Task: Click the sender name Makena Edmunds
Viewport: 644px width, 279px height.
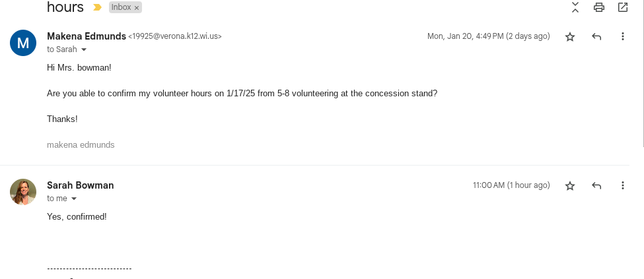Action: (x=86, y=36)
